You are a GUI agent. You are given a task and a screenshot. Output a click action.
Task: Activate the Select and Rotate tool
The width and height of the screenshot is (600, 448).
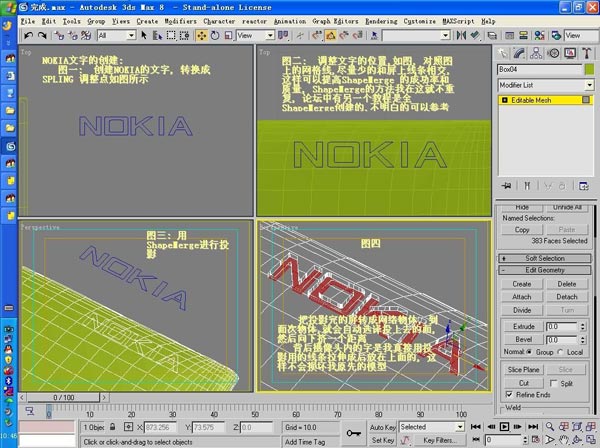(x=215, y=36)
